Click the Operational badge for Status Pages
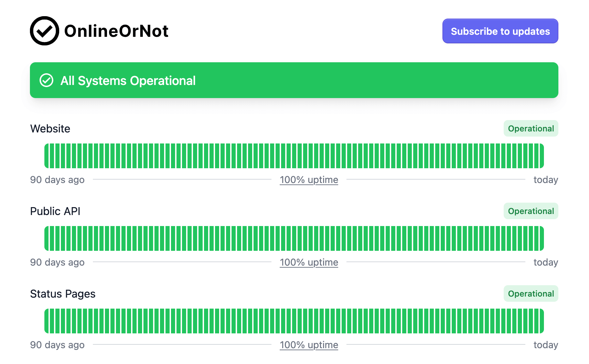 click(x=531, y=293)
